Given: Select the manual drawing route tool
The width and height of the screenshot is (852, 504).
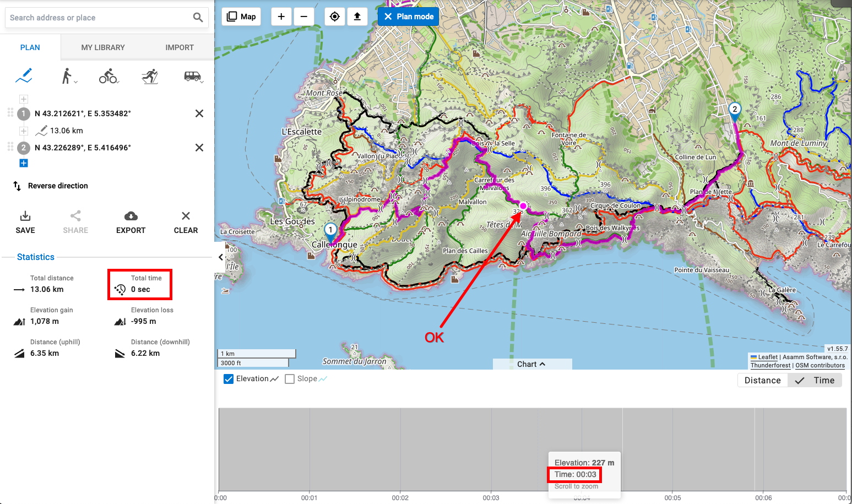Looking at the screenshot, I should (x=24, y=76).
